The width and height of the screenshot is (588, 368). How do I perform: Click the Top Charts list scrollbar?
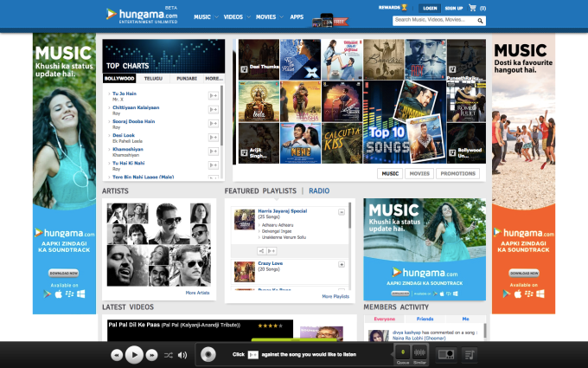click(222, 116)
